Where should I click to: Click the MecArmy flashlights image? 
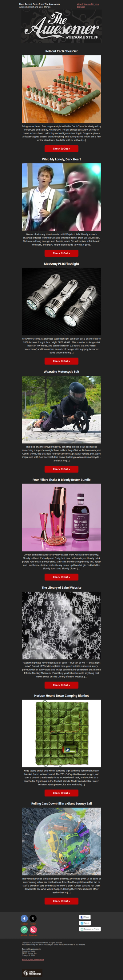(61, 301)
